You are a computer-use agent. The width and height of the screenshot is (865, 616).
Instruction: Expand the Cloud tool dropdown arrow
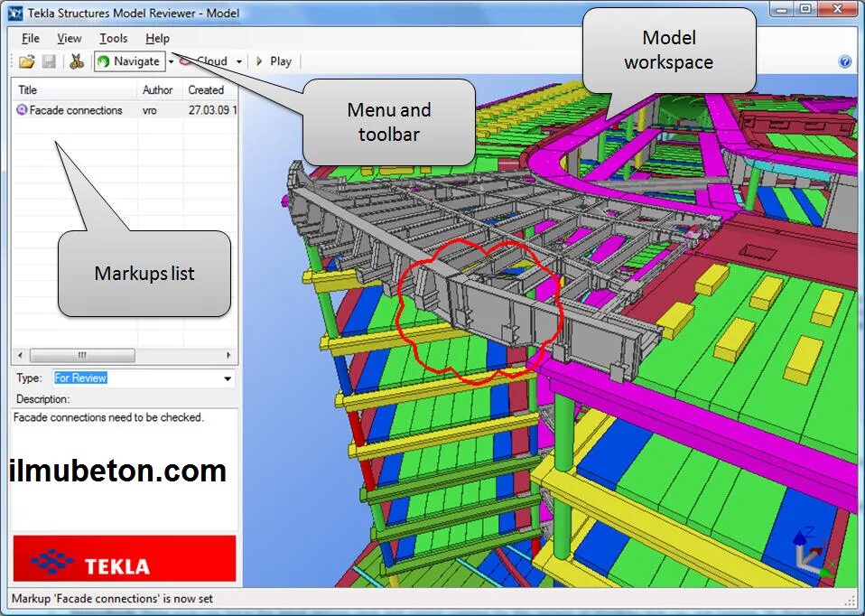(239, 61)
